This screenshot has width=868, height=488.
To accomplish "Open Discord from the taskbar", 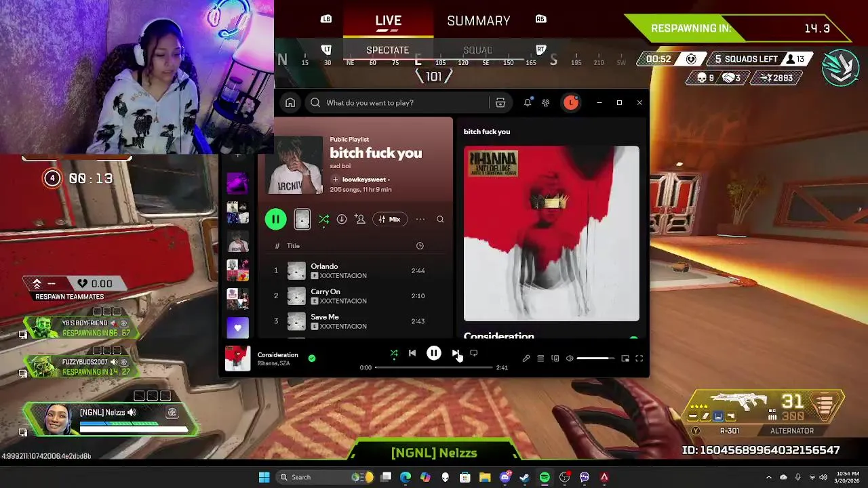I will coord(505,477).
